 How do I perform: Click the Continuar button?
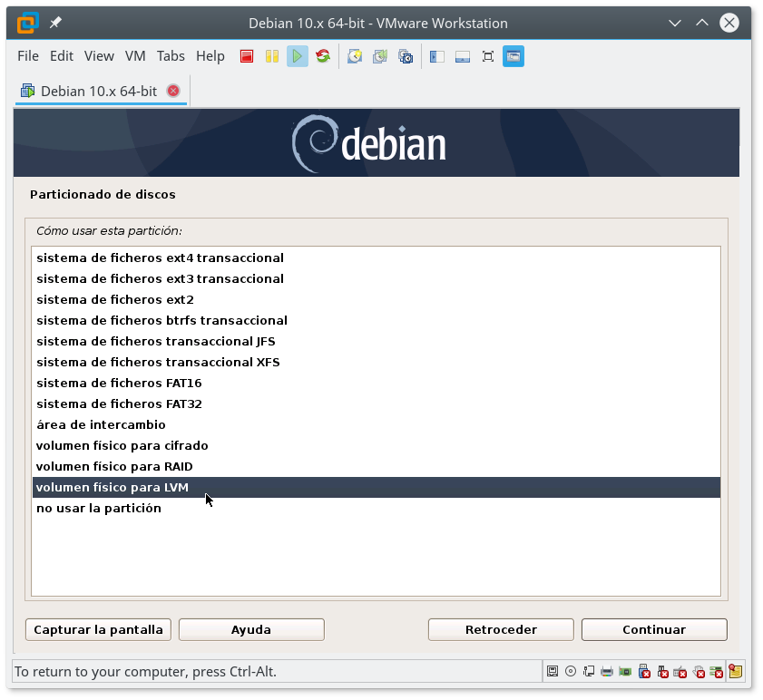point(654,630)
